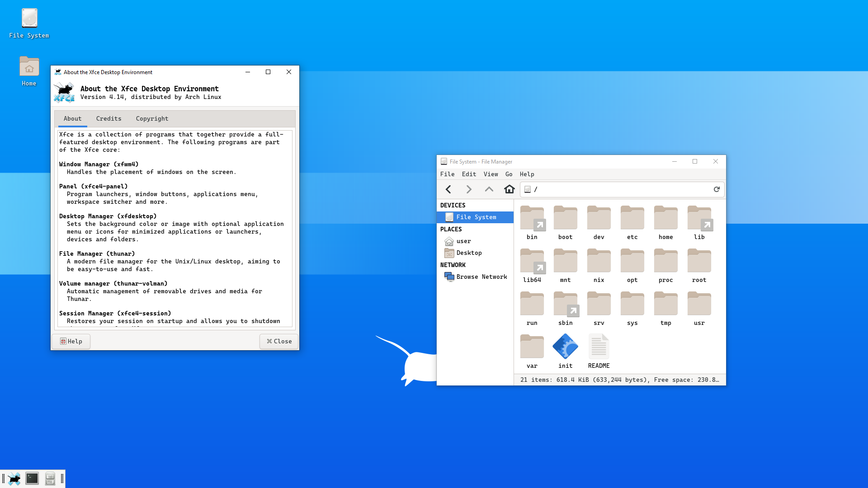The height and width of the screenshot is (488, 868).
Task: Select the root folder icon
Action: pos(699,261)
